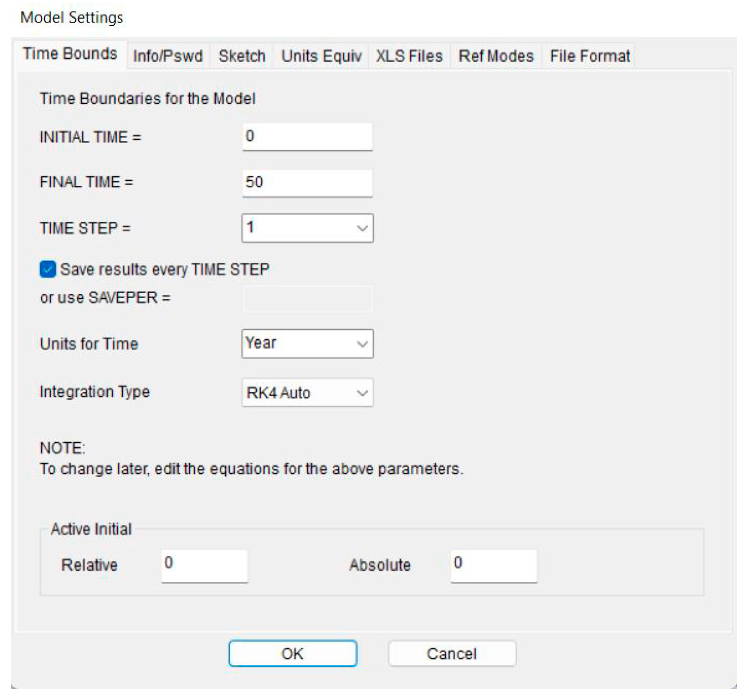The height and width of the screenshot is (700, 749).
Task: Select the Ref Modes tab
Action: point(496,56)
